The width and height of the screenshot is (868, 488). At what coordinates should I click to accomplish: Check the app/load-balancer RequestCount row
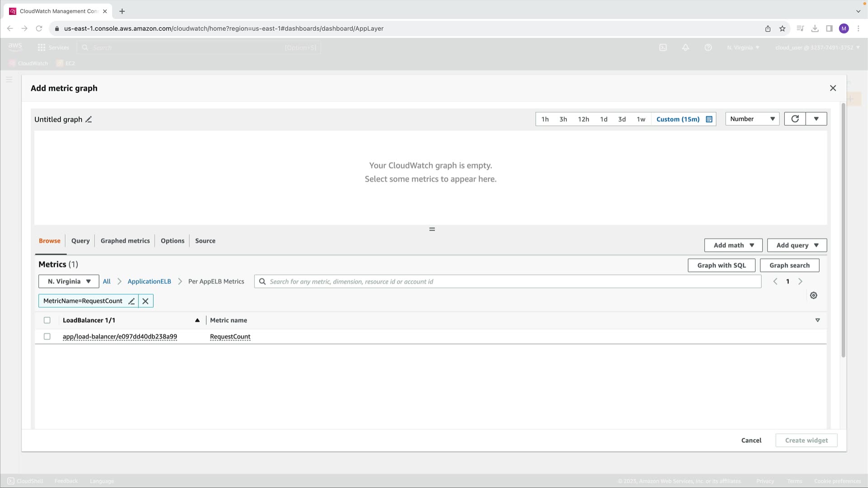point(47,337)
